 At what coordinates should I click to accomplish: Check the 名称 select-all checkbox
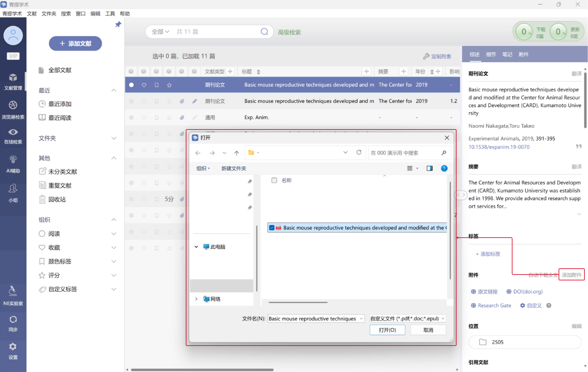(x=274, y=180)
